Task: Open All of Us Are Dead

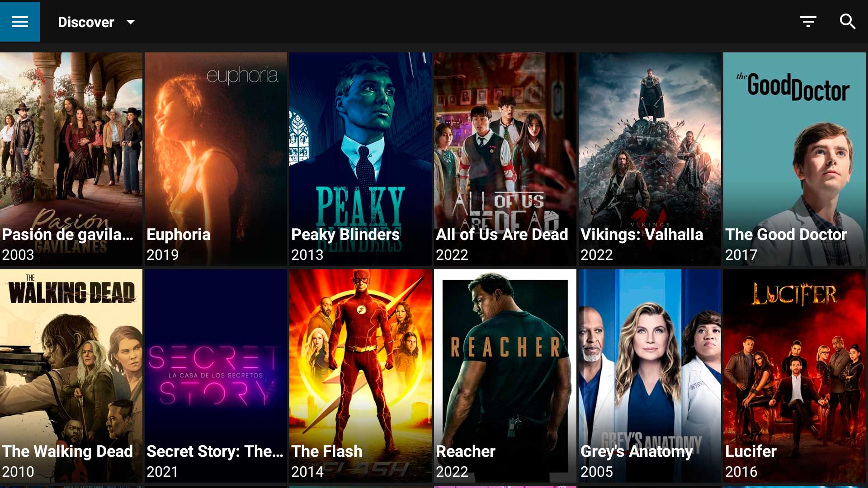Action: click(x=505, y=159)
